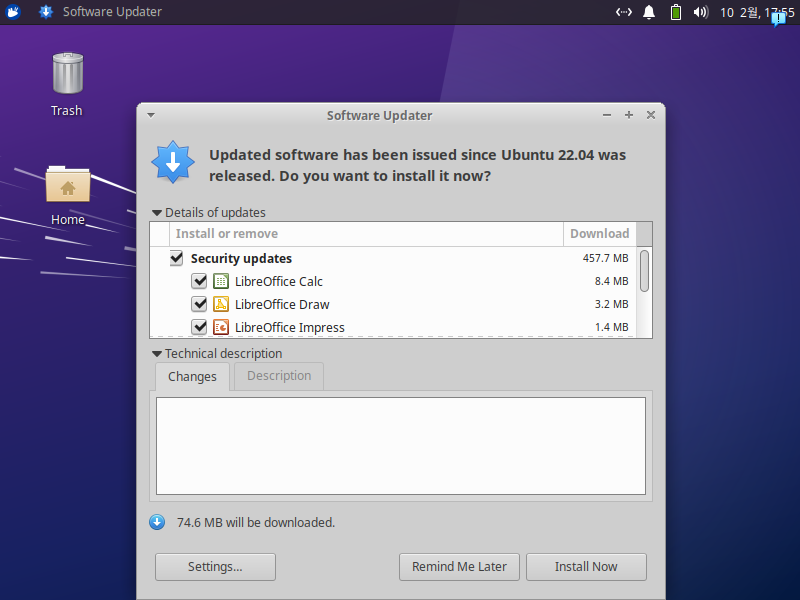Open the volume speaker icon

[x=701, y=12]
